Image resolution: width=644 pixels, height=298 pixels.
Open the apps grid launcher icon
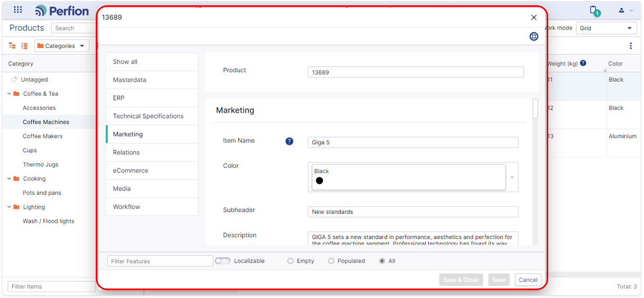[x=18, y=10]
